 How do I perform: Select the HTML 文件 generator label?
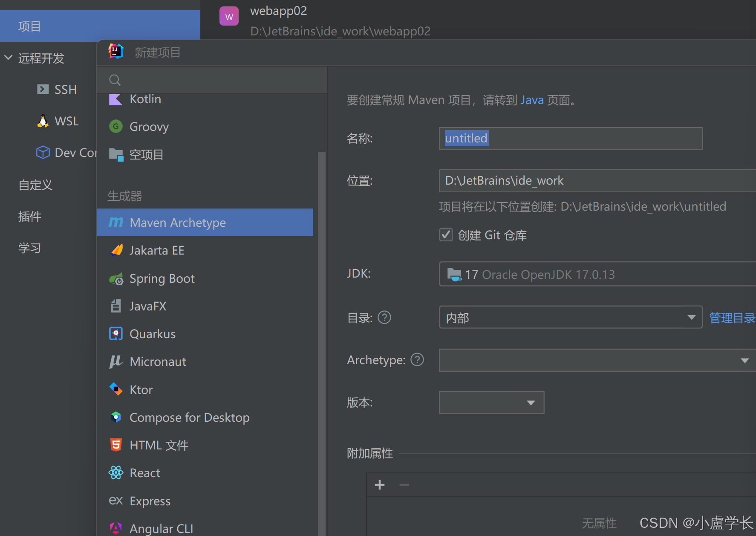159,445
